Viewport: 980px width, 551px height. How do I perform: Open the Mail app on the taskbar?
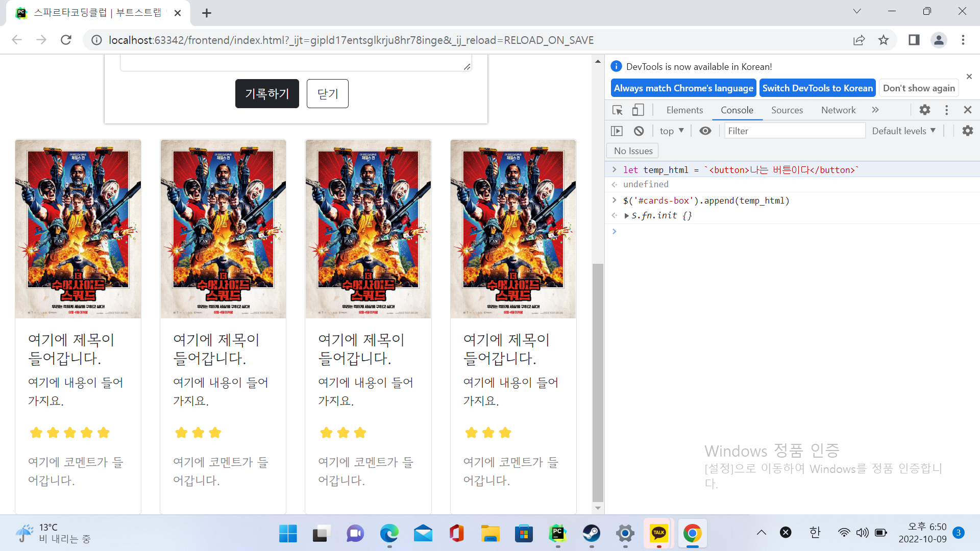coord(423,533)
